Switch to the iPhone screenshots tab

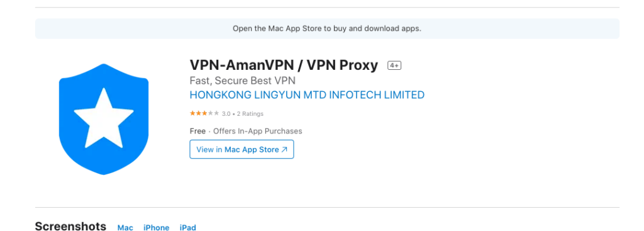(x=156, y=227)
